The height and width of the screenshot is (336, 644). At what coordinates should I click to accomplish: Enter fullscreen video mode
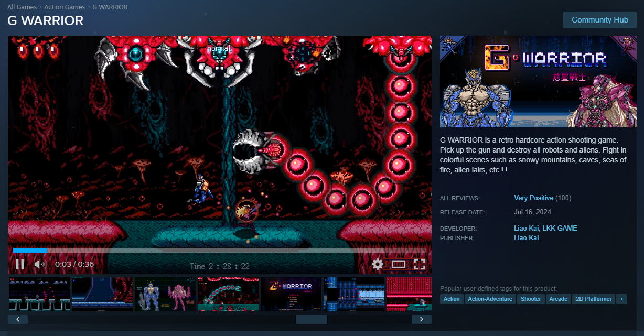coord(420,264)
